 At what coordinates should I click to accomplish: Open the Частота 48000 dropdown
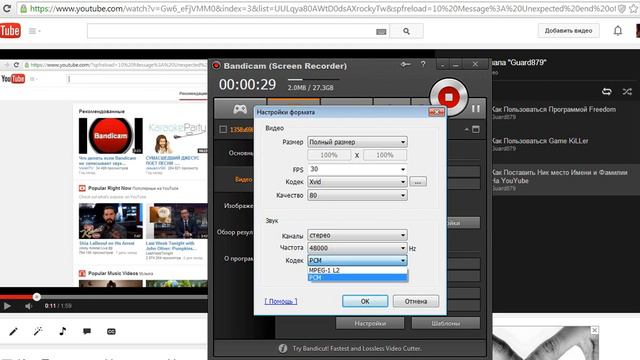click(x=357, y=248)
